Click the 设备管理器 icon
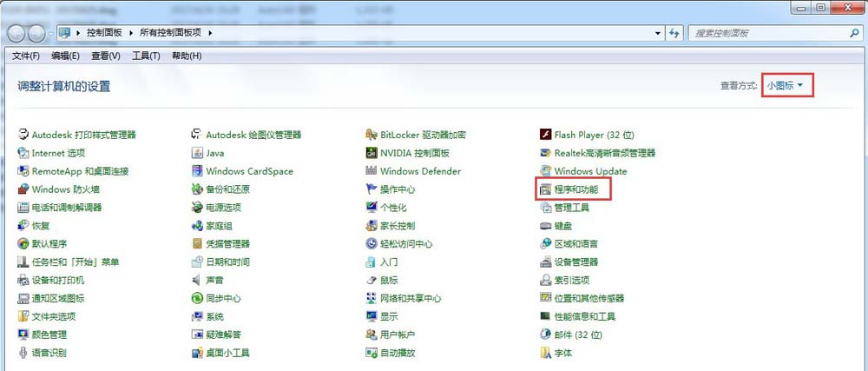868x371 pixels. point(545,262)
